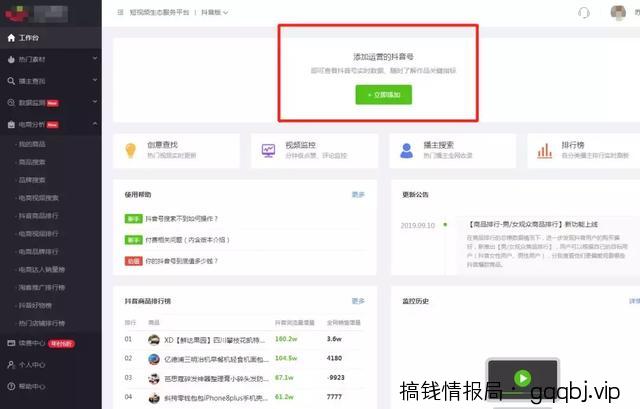Screen dimensions: 640x409
Task: Open 商品搜索 submenu item
Action: (x=32, y=162)
